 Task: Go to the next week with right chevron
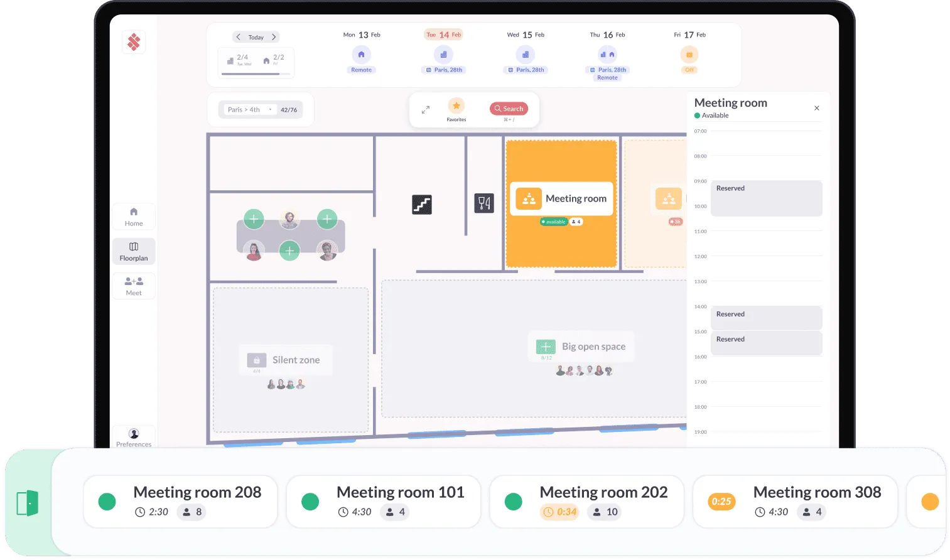coord(274,37)
